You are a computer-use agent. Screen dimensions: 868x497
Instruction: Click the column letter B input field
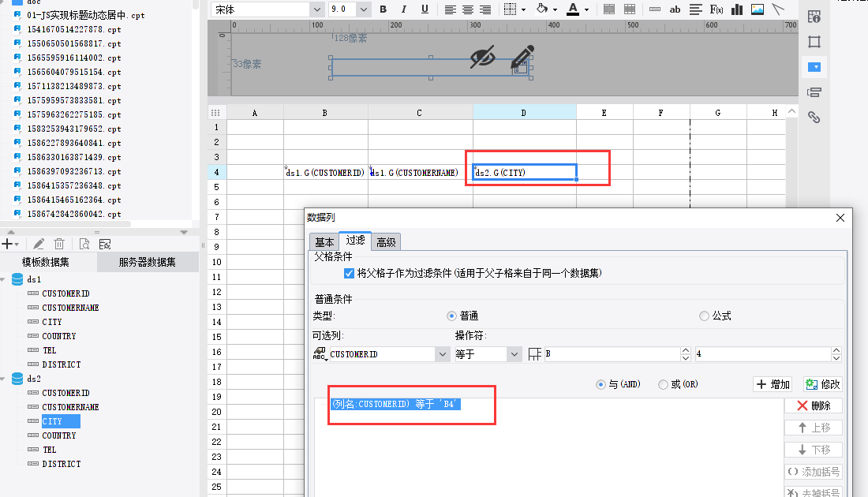coord(612,354)
